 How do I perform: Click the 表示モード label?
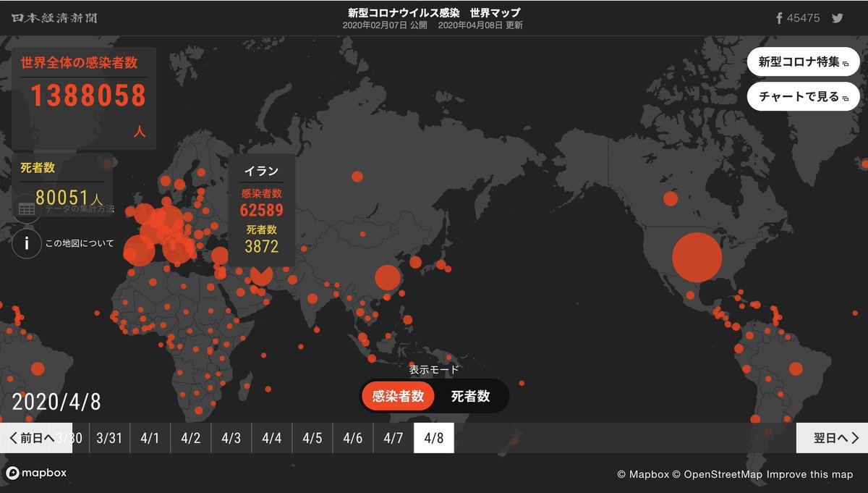(x=434, y=369)
